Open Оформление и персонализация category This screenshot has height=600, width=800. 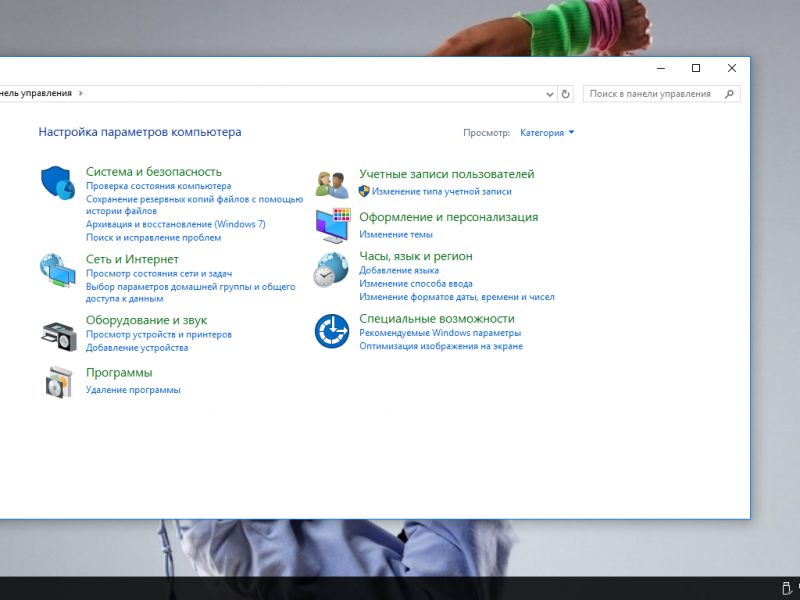click(x=448, y=217)
